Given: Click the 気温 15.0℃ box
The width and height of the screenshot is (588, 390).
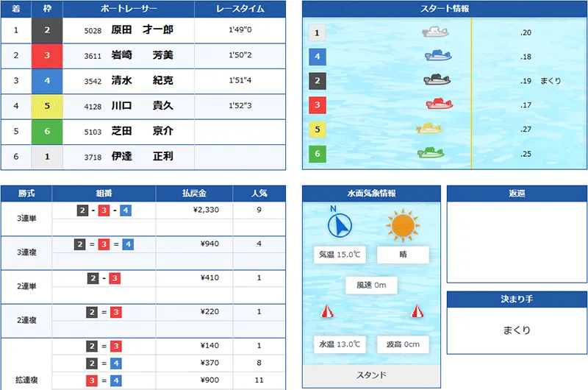Looking at the screenshot, I should click(x=340, y=255).
